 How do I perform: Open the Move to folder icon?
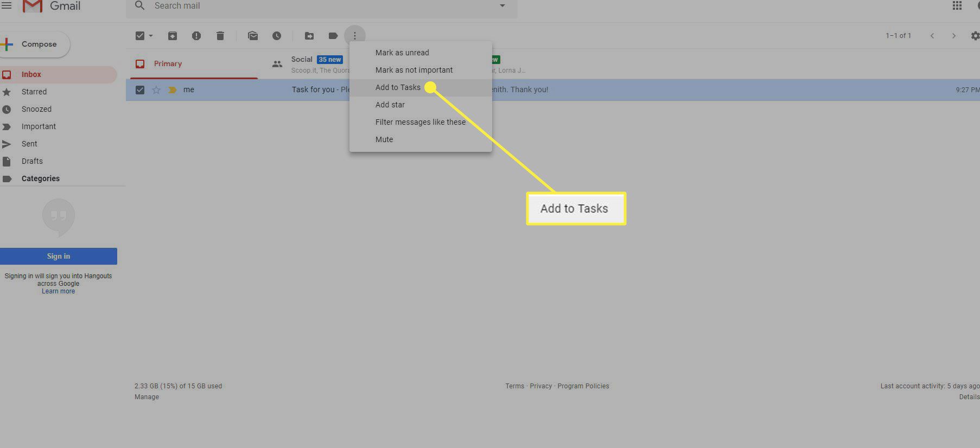point(309,36)
